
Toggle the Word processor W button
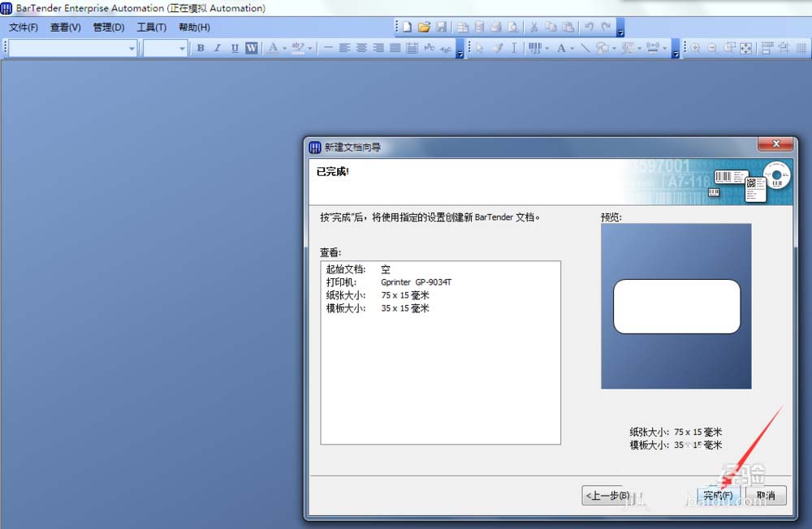252,48
